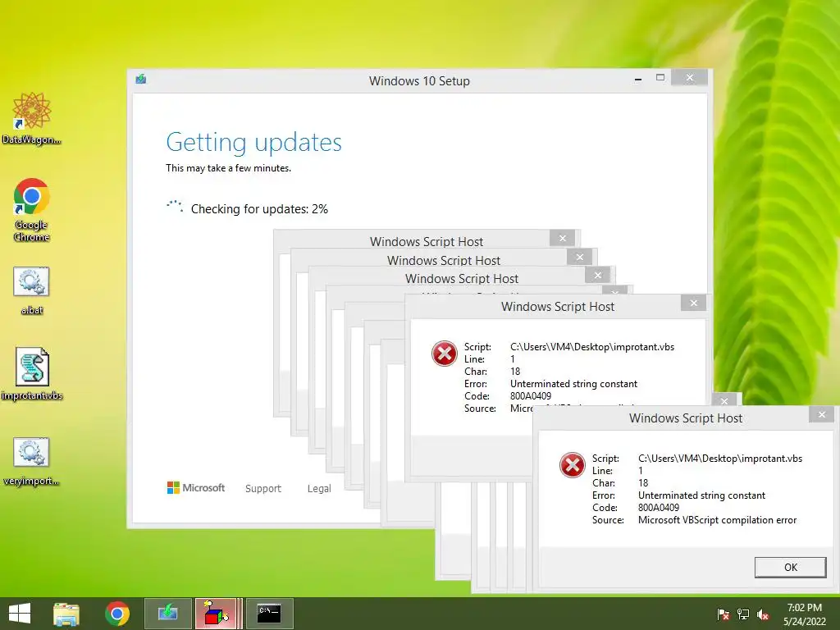Open network status tray icon

[743, 614]
